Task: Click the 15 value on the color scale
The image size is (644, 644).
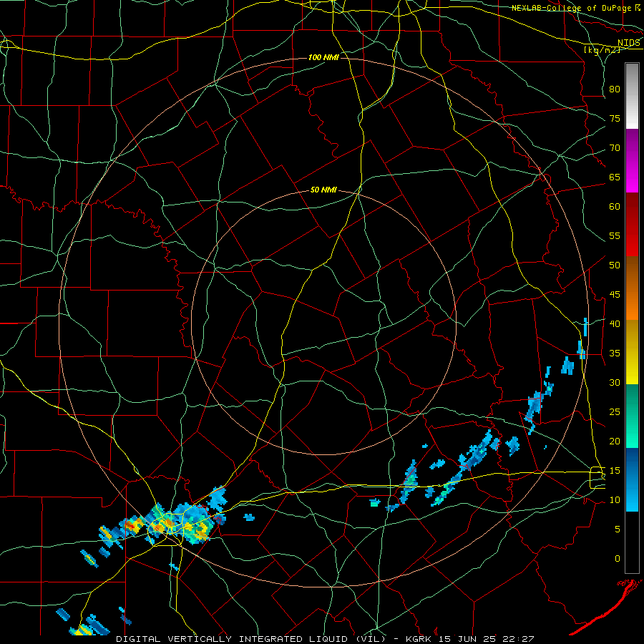Action: coord(615,471)
